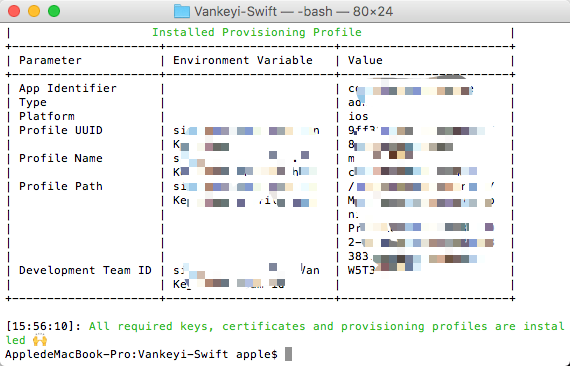Click the terminal cursor block at prompt
The image size is (570, 366).
pos(288,354)
